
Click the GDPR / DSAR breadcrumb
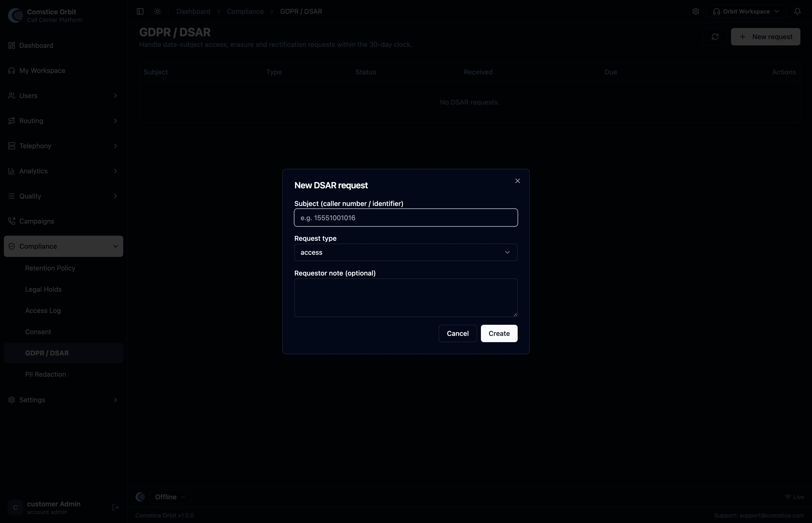click(301, 11)
